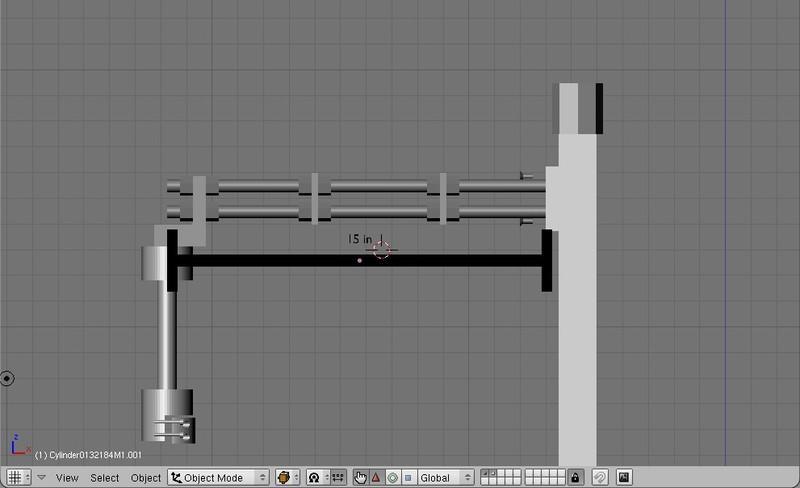
Task: Select the black horizontal bar object
Action: [x=359, y=260]
